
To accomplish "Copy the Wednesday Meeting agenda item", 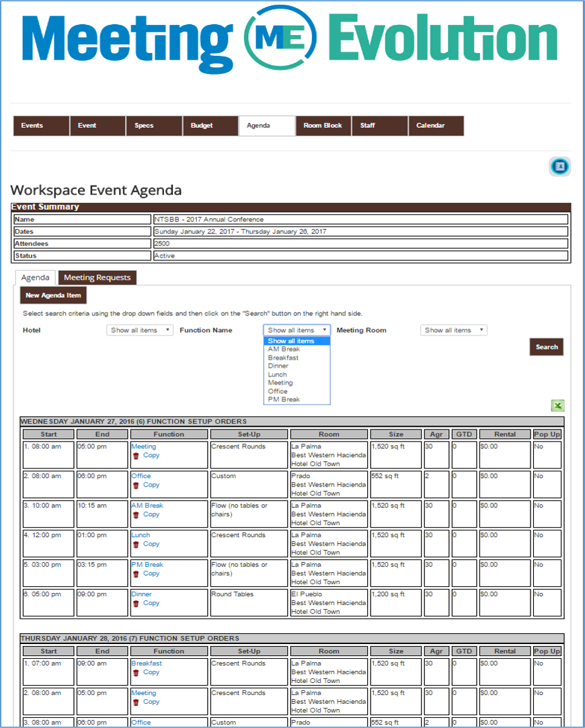I will click(x=151, y=455).
